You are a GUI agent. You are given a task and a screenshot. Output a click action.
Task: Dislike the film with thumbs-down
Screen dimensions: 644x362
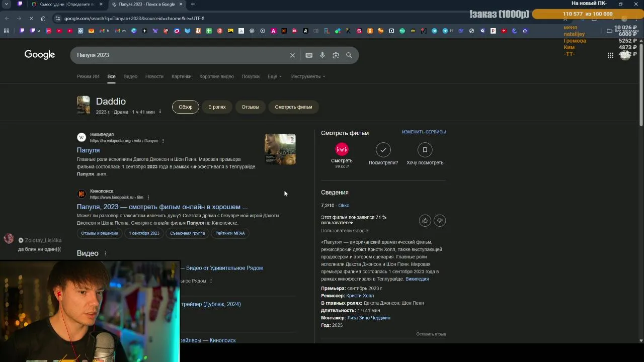pyautogui.click(x=440, y=220)
